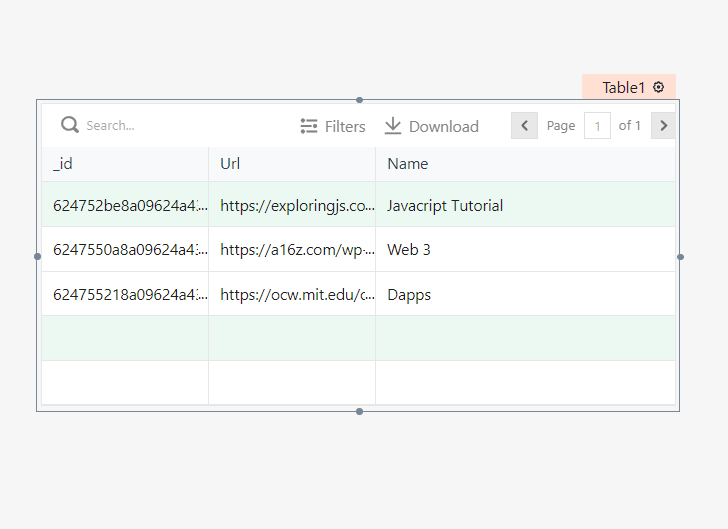Click the Filters icon
The width and height of the screenshot is (728, 529).
(309, 126)
